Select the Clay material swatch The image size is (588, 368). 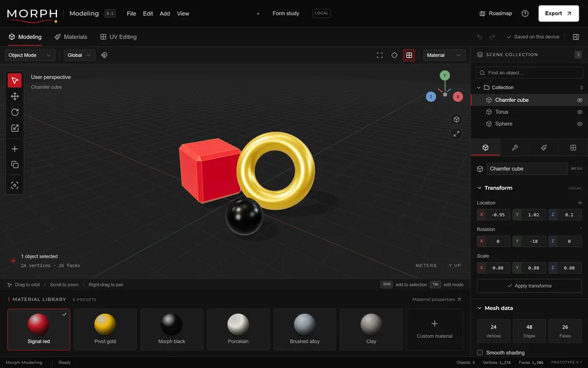point(371,329)
